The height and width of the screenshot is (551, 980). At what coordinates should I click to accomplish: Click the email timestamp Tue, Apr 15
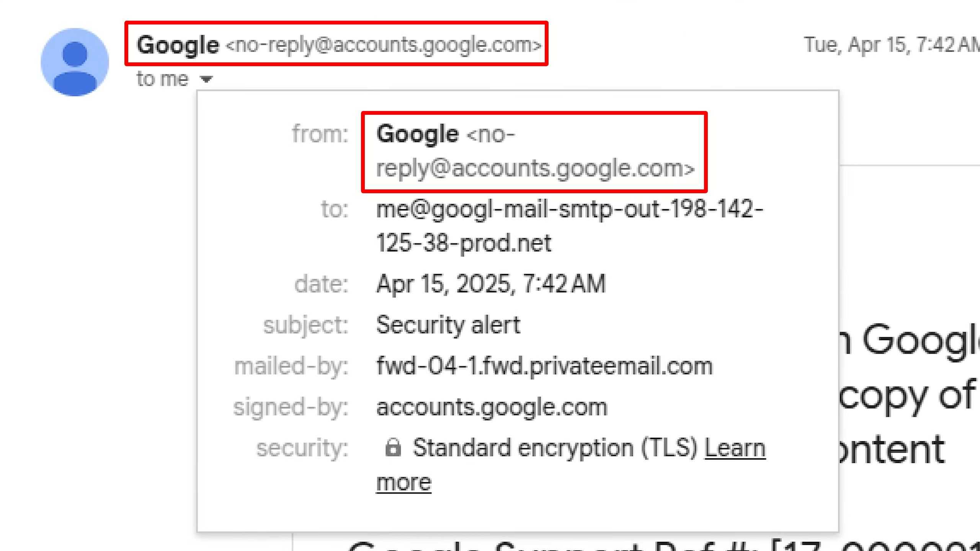[x=892, y=45]
